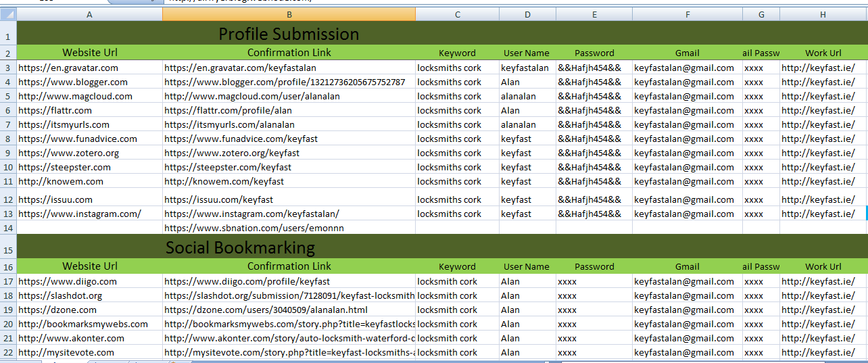Click the diigo.com/profile/keyfast cell
The width and height of the screenshot is (868, 363).
click(x=289, y=281)
